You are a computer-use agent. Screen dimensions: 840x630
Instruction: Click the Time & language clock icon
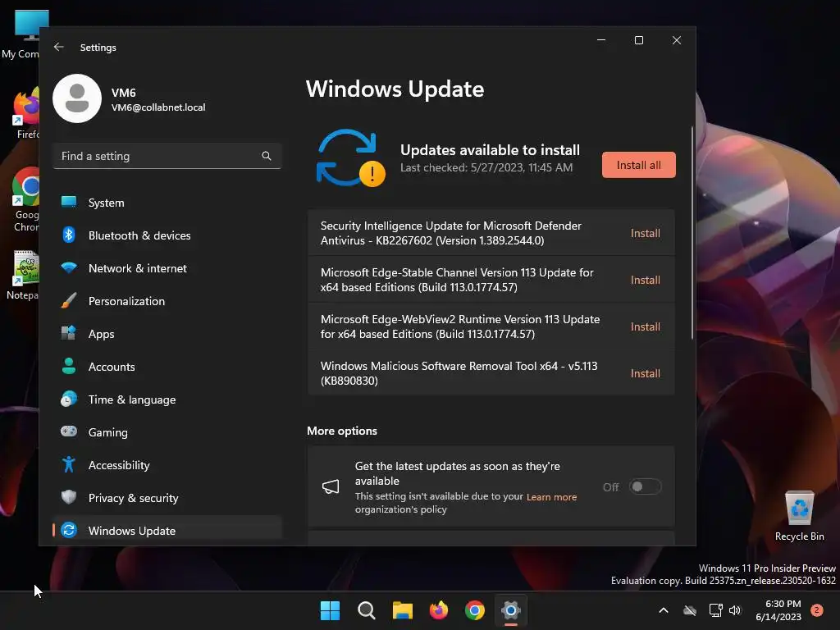click(69, 399)
